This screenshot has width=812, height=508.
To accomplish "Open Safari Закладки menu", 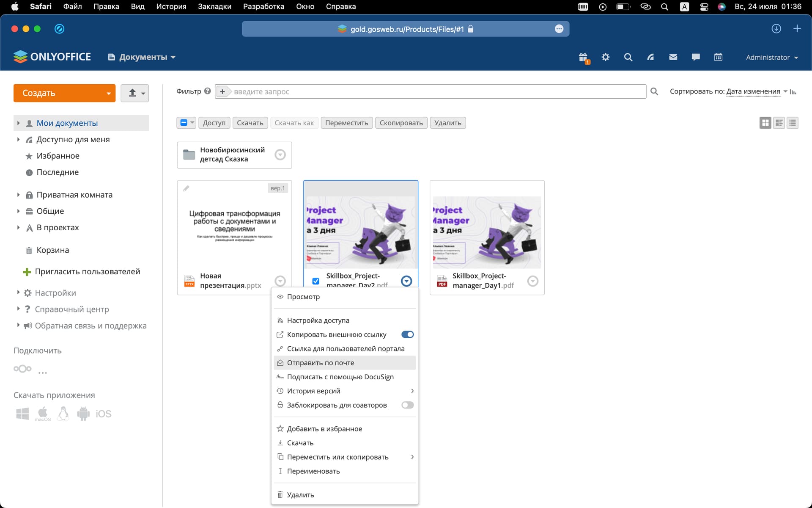I will 214,6.
